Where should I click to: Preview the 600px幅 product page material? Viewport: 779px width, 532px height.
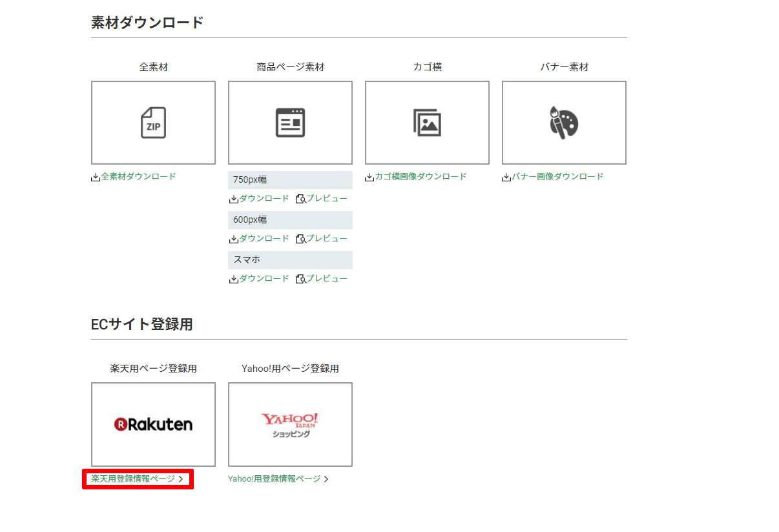click(322, 239)
